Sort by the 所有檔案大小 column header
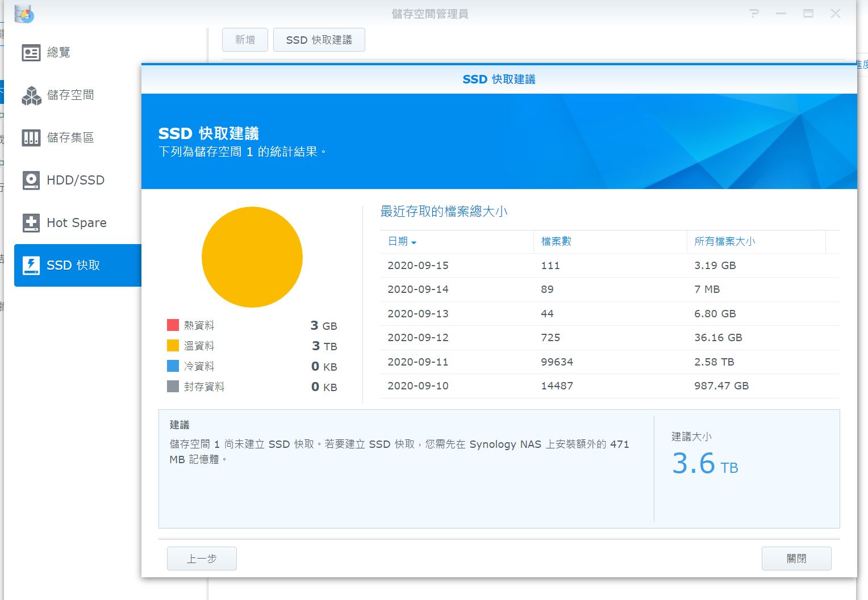 tap(756, 242)
